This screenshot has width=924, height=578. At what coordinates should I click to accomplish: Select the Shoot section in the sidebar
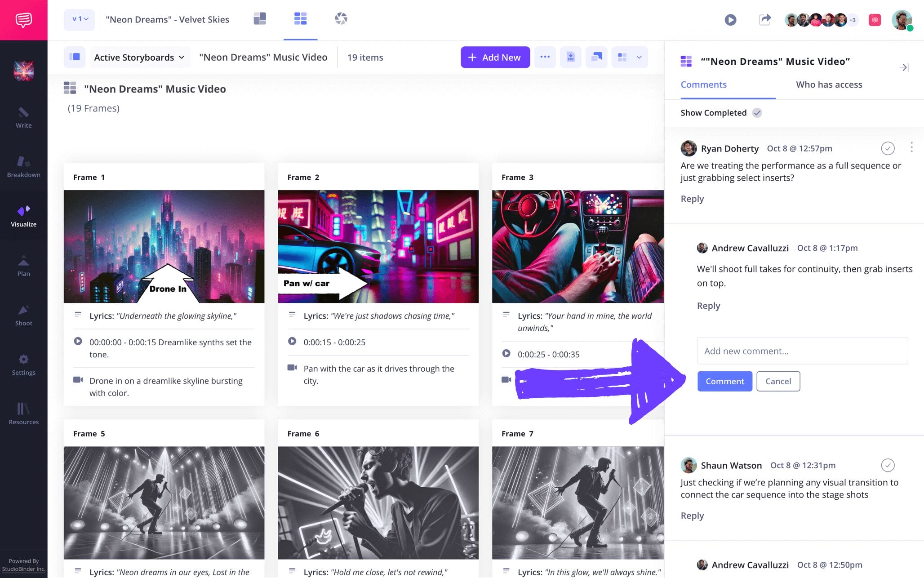(23, 315)
